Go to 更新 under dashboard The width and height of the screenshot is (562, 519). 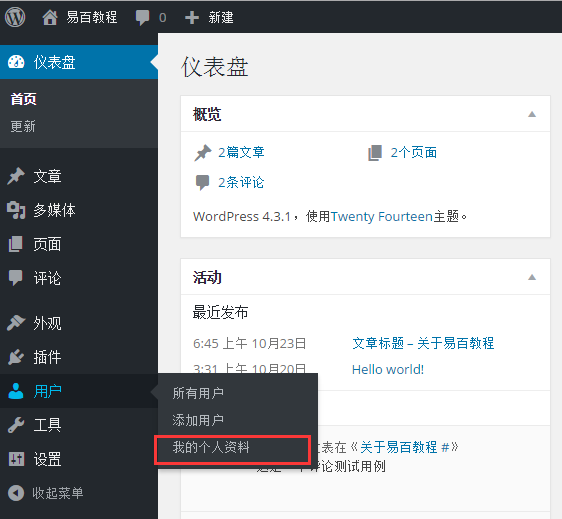[x=23, y=126]
